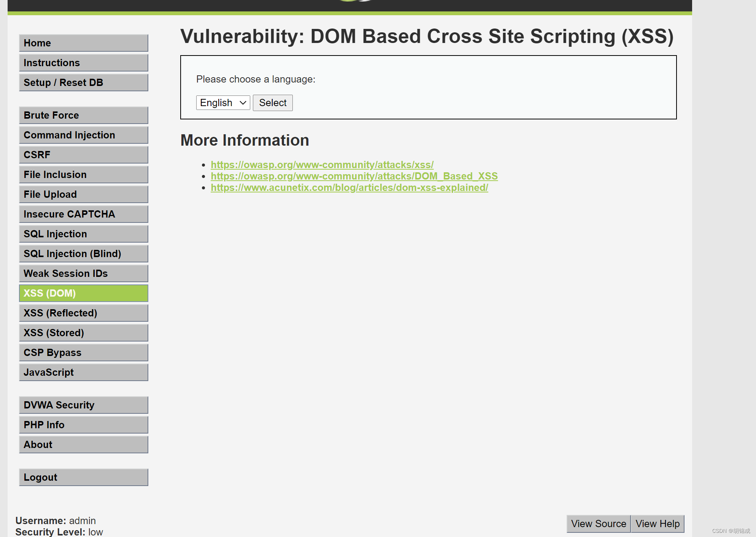Expand the English language dropdown
This screenshot has width=756, height=537.
coord(223,103)
